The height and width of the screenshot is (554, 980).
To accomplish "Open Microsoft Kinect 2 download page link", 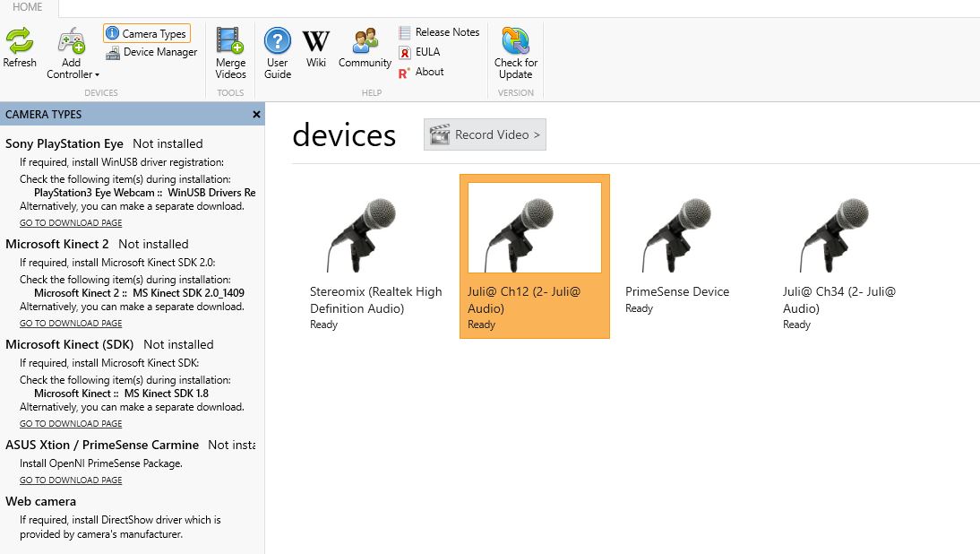I will click(71, 324).
